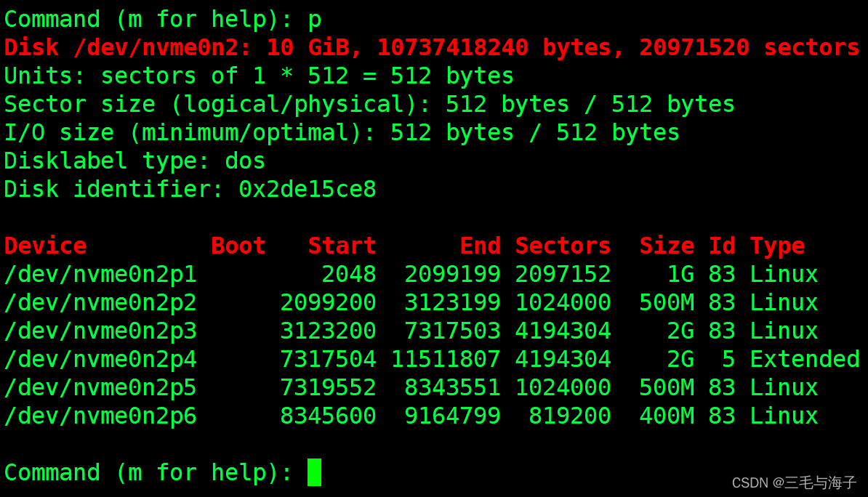This screenshot has height=497, width=868.
Task: Click the 'Units: sectors of 1 * 512' line
Action: 259,76
